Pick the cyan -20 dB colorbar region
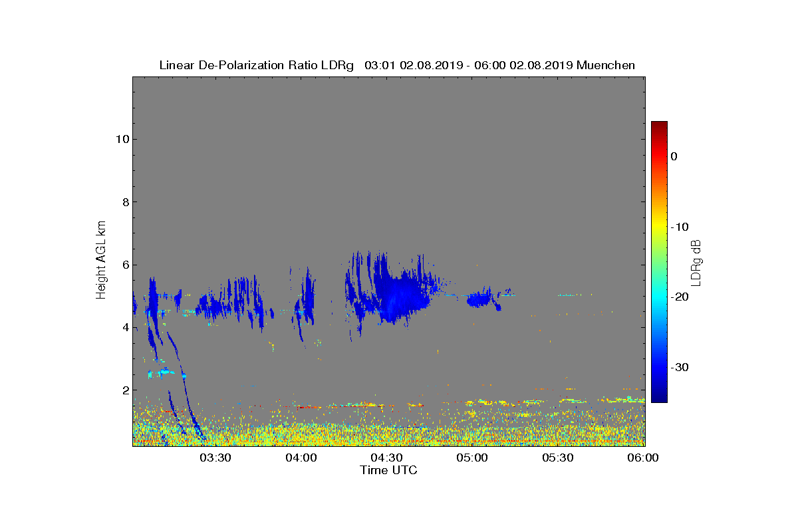The height and width of the screenshot is (532, 798). tap(659, 297)
